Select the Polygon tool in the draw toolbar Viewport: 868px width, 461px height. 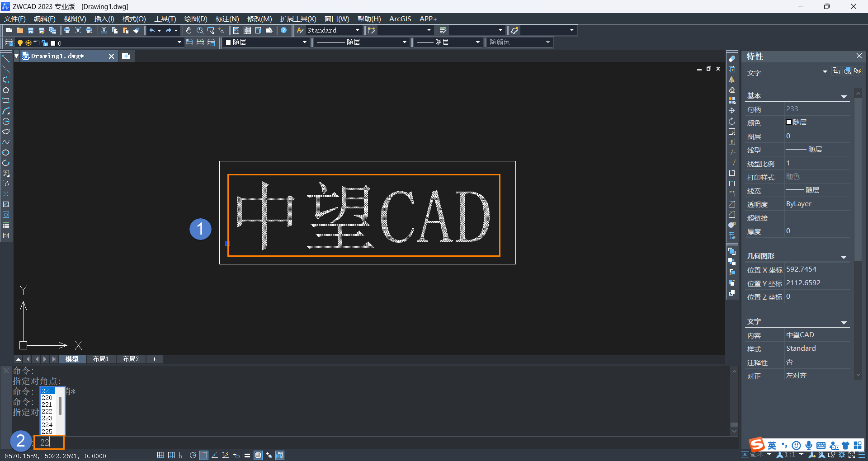tap(6, 90)
